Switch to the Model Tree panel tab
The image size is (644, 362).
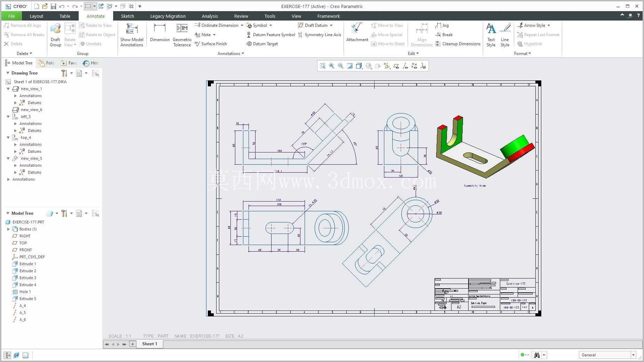[18, 63]
